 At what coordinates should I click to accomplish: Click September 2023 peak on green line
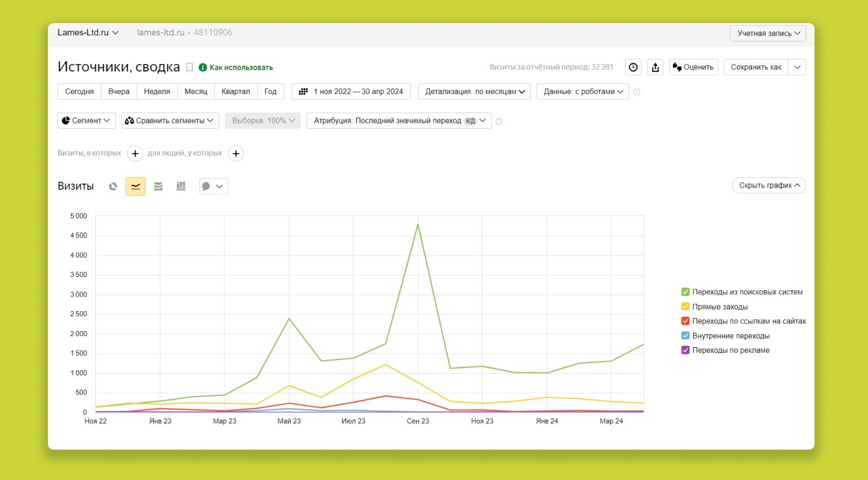point(418,225)
